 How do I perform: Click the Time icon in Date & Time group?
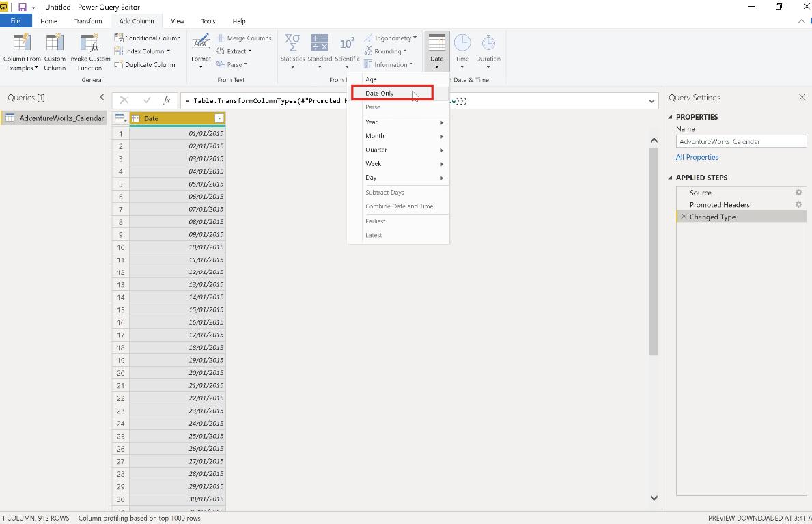click(462, 48)
